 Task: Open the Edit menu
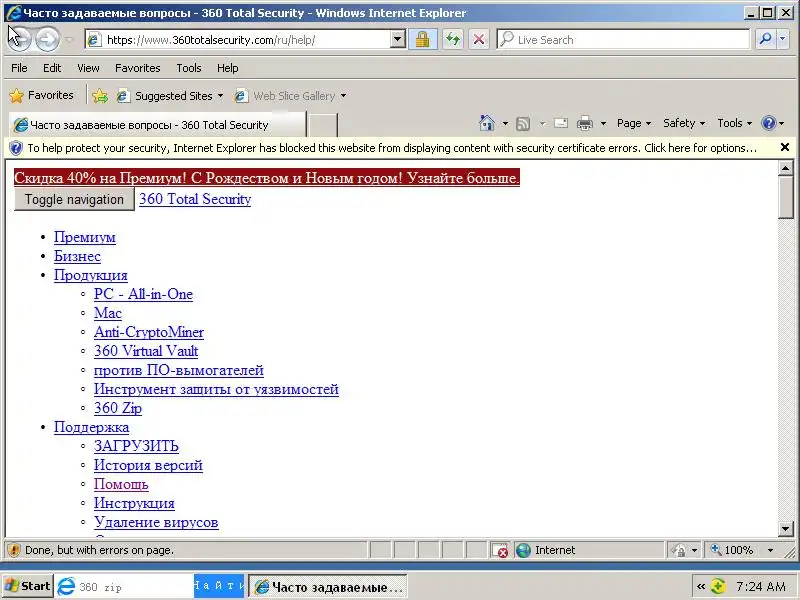click(x=52, y=68)
